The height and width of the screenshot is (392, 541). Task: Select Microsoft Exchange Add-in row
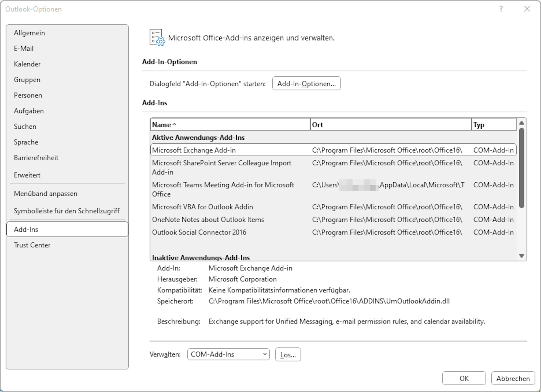(334, 150)
